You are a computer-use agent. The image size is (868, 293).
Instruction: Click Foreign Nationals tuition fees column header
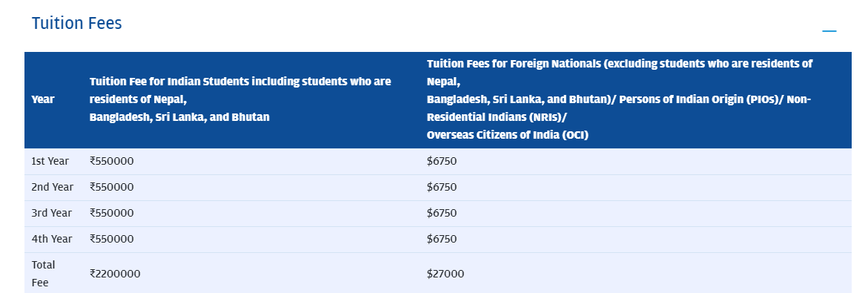pos(620,99)
